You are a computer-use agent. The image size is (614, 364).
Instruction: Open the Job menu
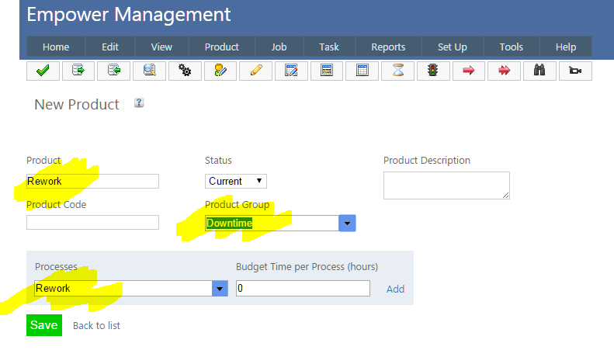click(277, 47)
